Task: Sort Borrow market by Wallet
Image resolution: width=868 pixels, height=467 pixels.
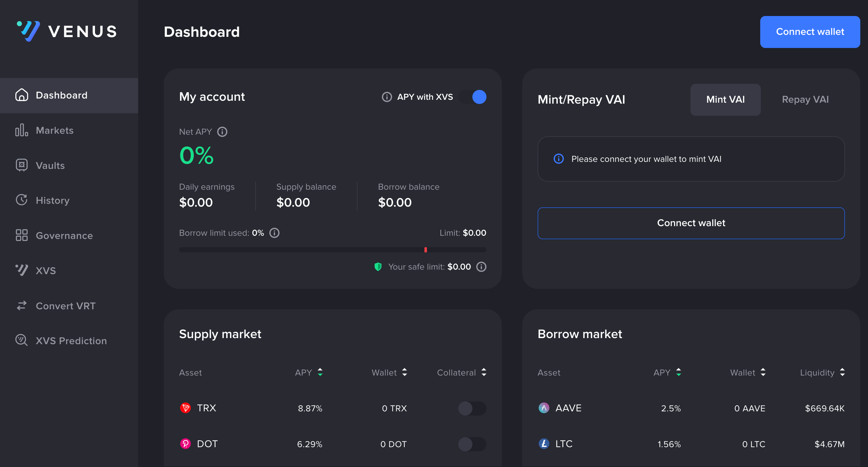Action: point(748,372)
